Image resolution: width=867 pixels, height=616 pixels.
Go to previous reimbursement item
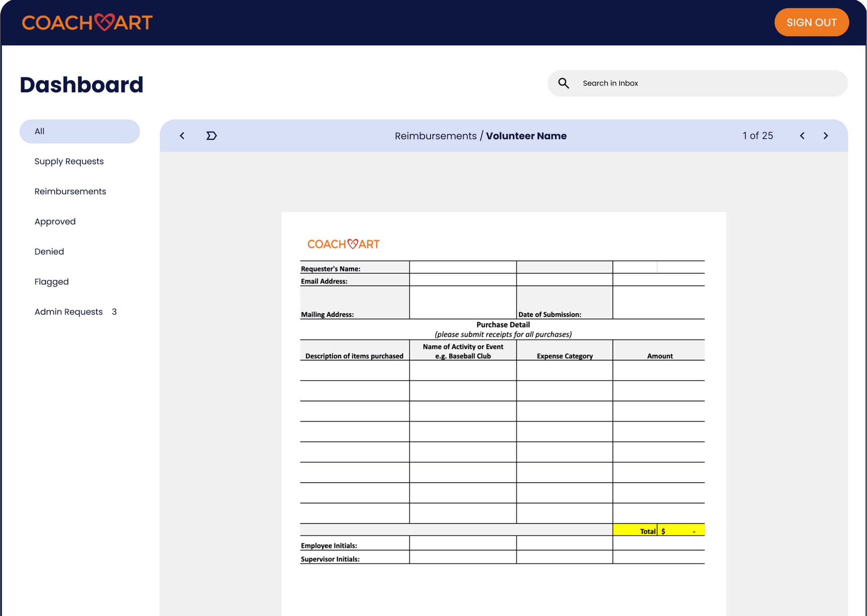tap(802, 136)
